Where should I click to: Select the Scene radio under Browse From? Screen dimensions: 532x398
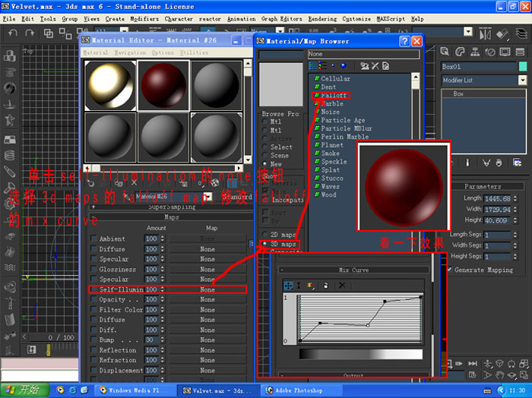click(264, 155)
